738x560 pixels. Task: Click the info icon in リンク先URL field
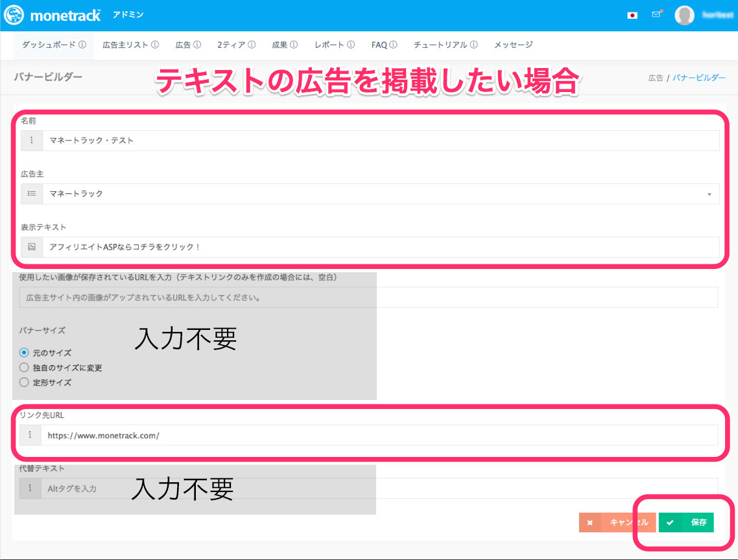[x=30, y=435]
